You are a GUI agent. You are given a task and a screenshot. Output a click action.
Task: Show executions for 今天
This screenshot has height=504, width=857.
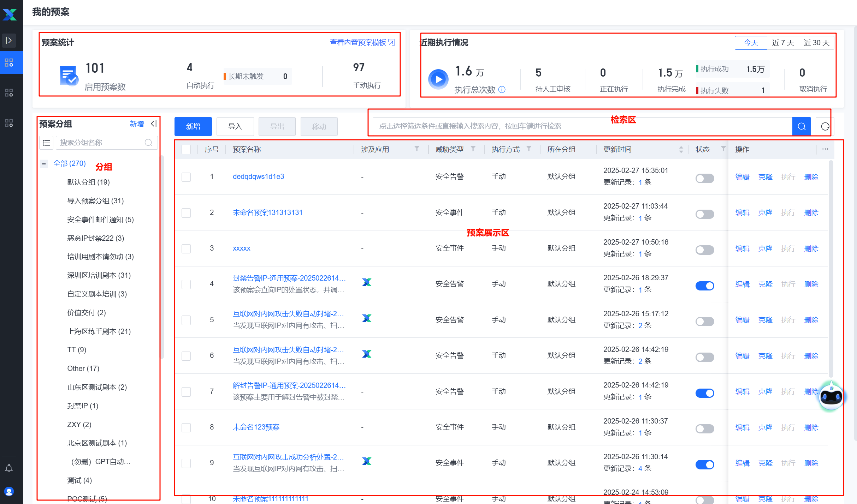pos(751,43)
